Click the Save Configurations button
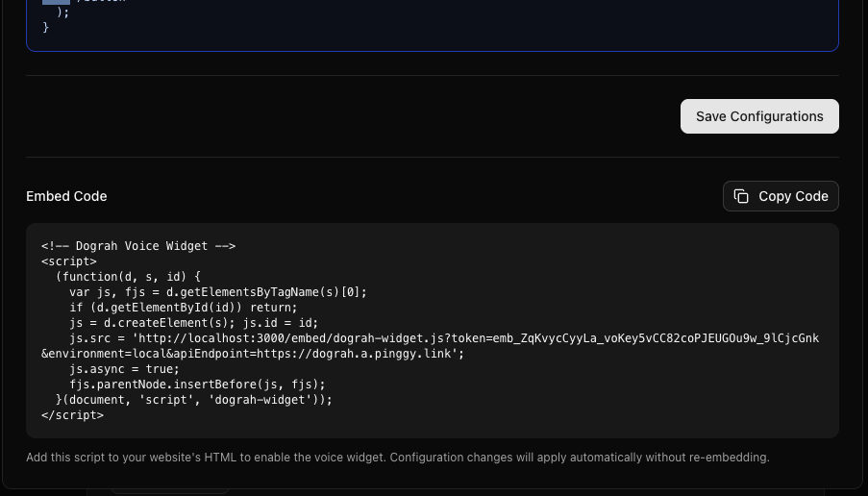 pos(759,116)
